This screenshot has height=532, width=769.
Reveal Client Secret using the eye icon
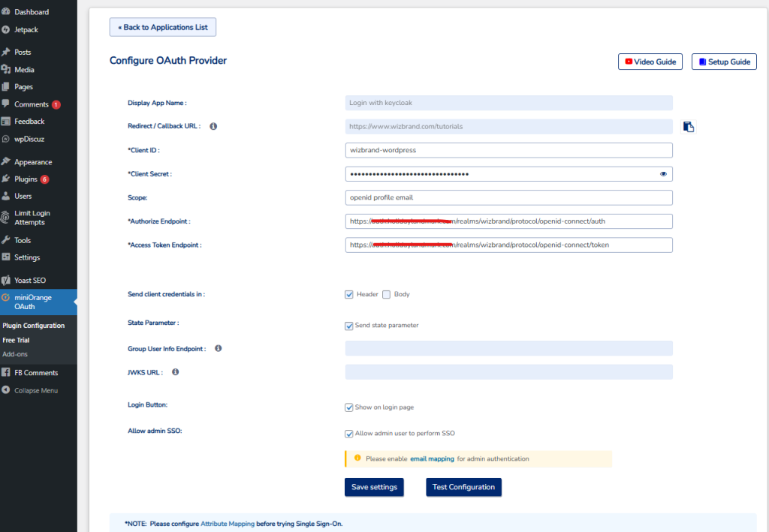663,174
